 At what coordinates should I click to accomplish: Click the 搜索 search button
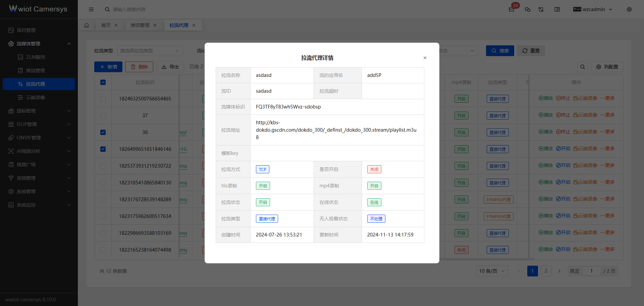point(500,51)
